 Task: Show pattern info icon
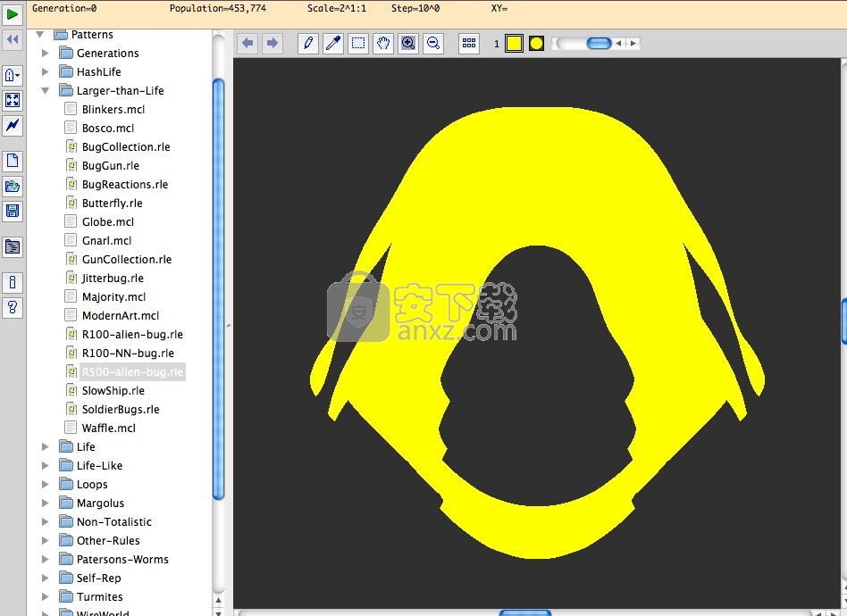click(x=13, y=282)
